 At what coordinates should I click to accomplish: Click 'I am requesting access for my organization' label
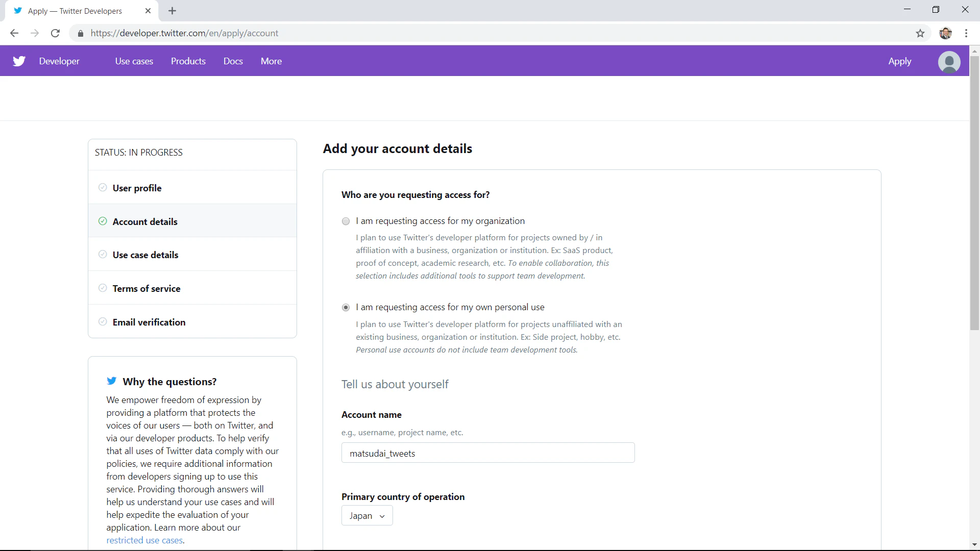coord(440,221)
